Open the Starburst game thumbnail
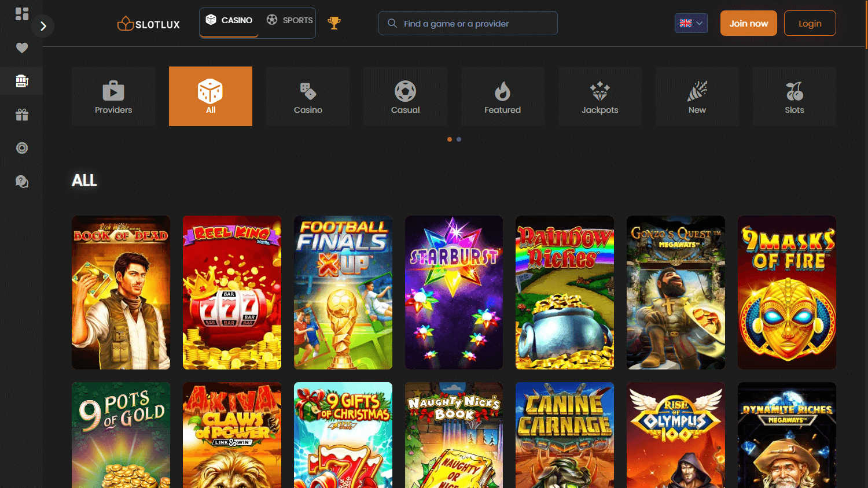The width and height of the screenshot is (868, 488). pos(454,292)
